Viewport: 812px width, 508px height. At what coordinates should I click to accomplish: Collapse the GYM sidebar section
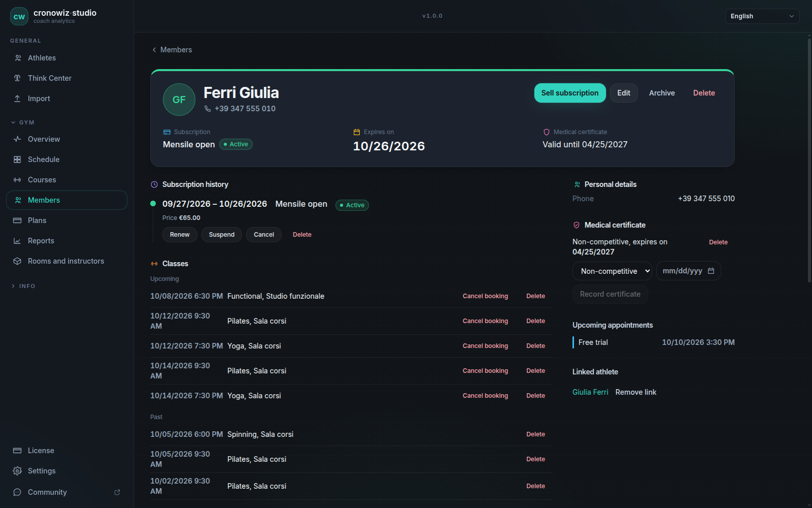[x=23, y=122]
